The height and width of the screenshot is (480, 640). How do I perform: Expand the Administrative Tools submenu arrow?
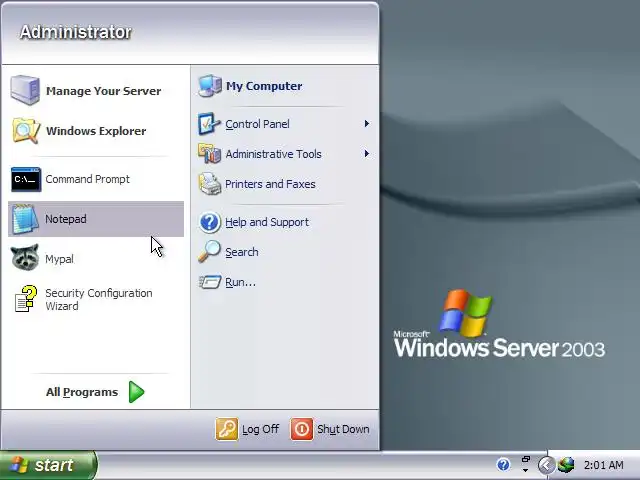click(367, 154)
